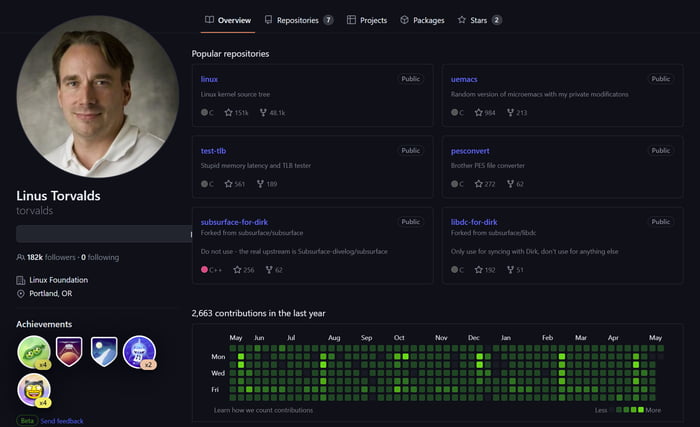Image resolution: width=700 pixels, height=427 pixels.
Task: Click Linus Torvalds profile avatar photo
Action: pos(97,96)
